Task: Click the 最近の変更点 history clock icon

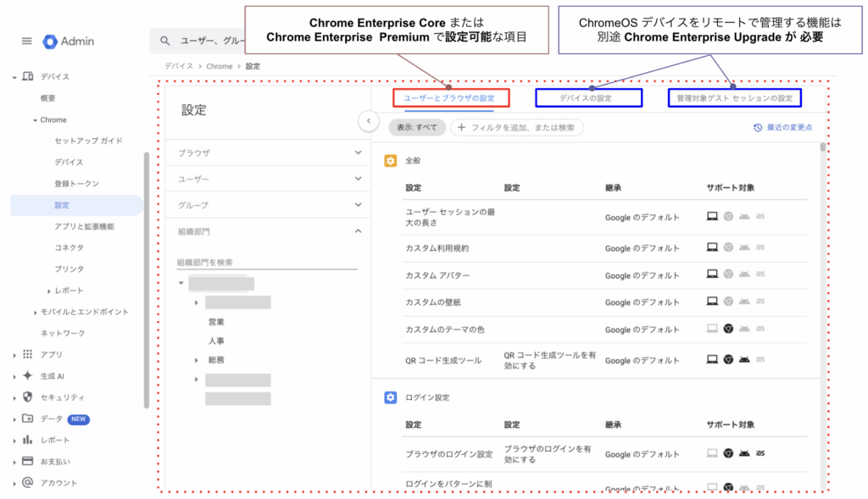Action: (x=758, y=127)
